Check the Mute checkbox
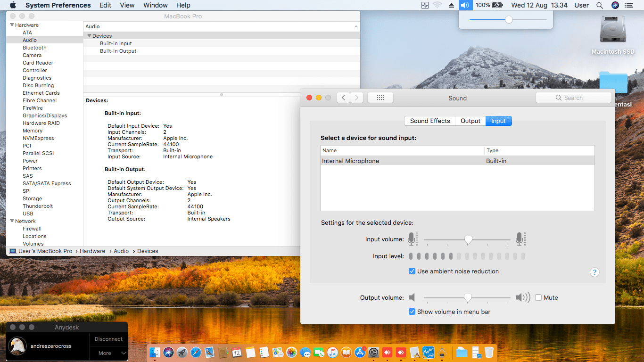The width and height of the screenshot is (644, 362). point(538,297)
